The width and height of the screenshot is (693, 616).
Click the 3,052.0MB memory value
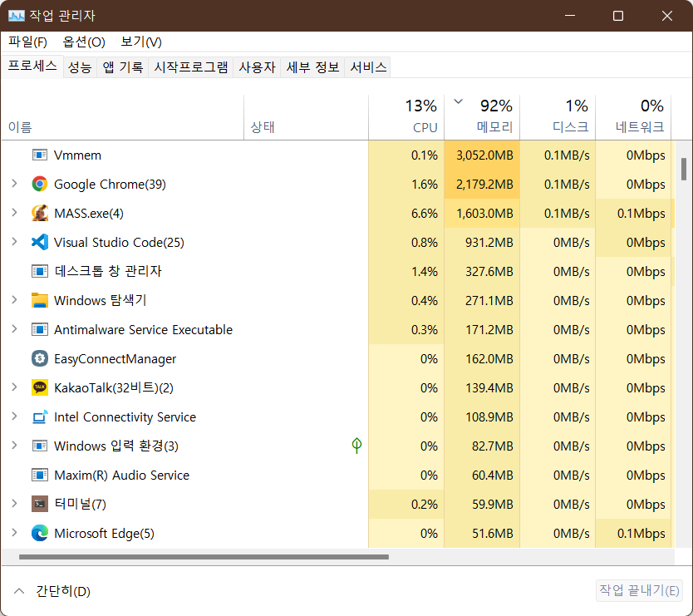point(484,155)
